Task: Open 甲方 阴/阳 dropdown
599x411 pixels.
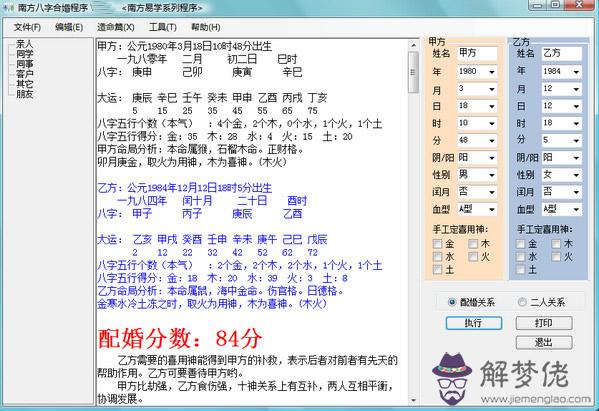Action: click(477, 157)
